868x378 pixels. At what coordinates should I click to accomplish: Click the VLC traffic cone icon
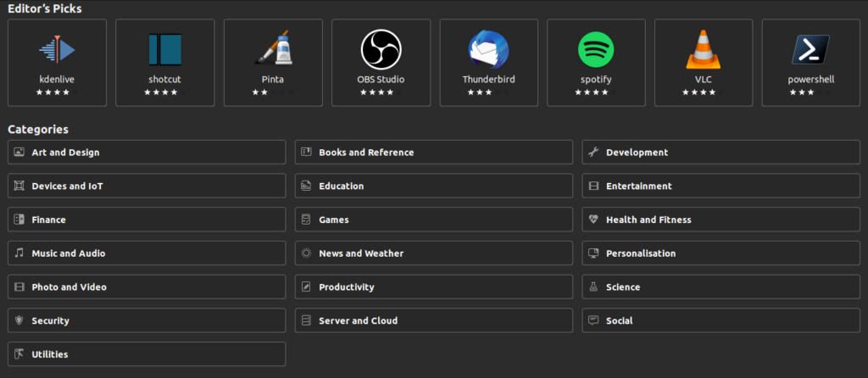pyautogui.click(x=704, y=49)
